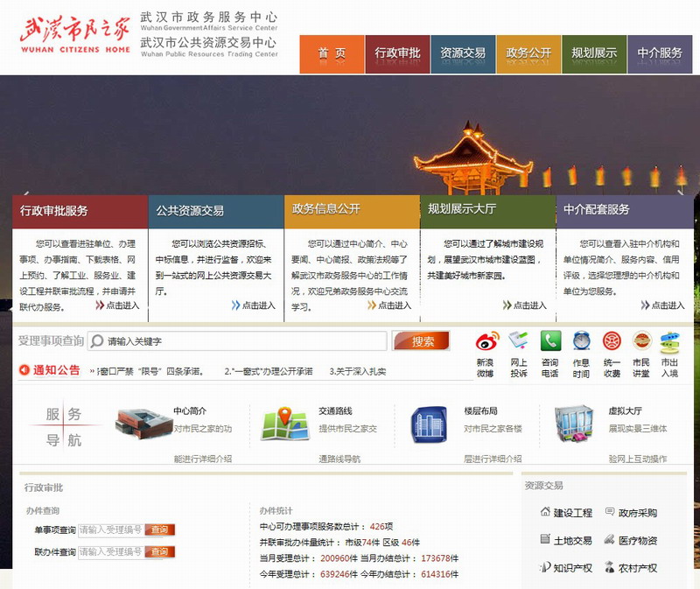Open the 建设工程 resource link
This screenshot has width=700, height=589.
pyautogui.click(x=572, y=513)
